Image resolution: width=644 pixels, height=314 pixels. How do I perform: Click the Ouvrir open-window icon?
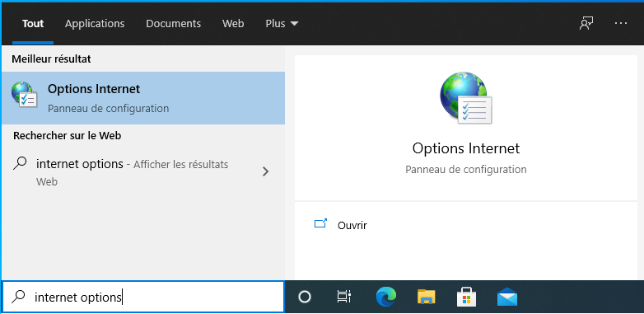(320, 224)
